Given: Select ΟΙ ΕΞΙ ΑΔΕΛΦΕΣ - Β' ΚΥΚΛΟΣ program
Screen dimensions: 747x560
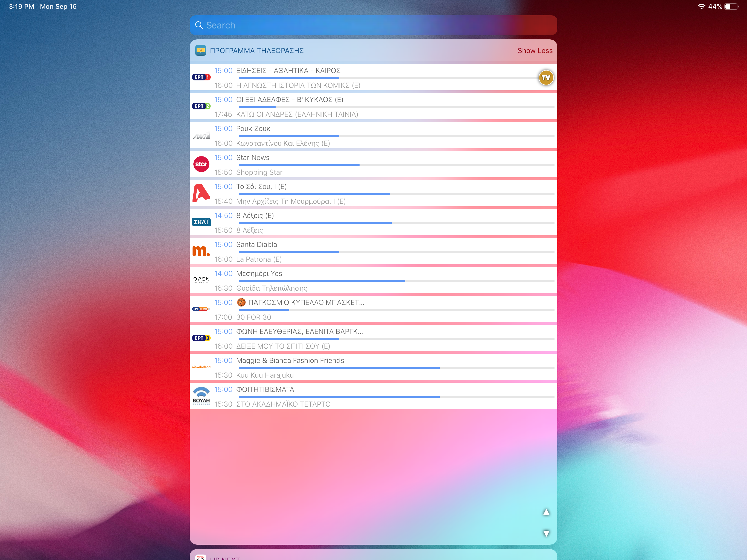Looking at the screenshot, I should pos(289,100).
